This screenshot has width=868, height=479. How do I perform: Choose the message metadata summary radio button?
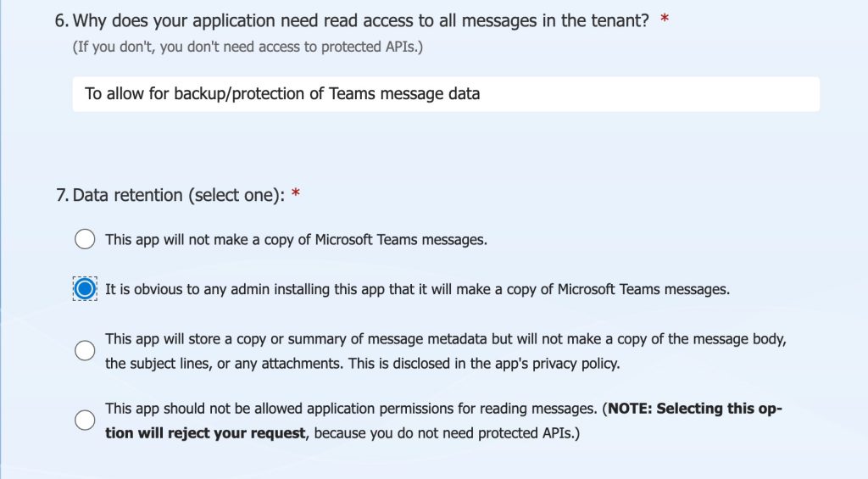coord(85,351)
